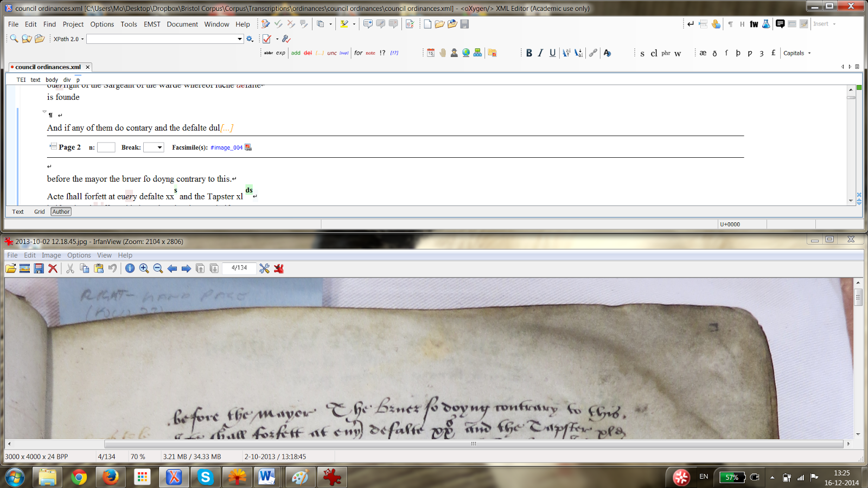Apply Italic formatting in oXygen toolbar
Screen dimensions: 868x488
click(x=540, y=53)
